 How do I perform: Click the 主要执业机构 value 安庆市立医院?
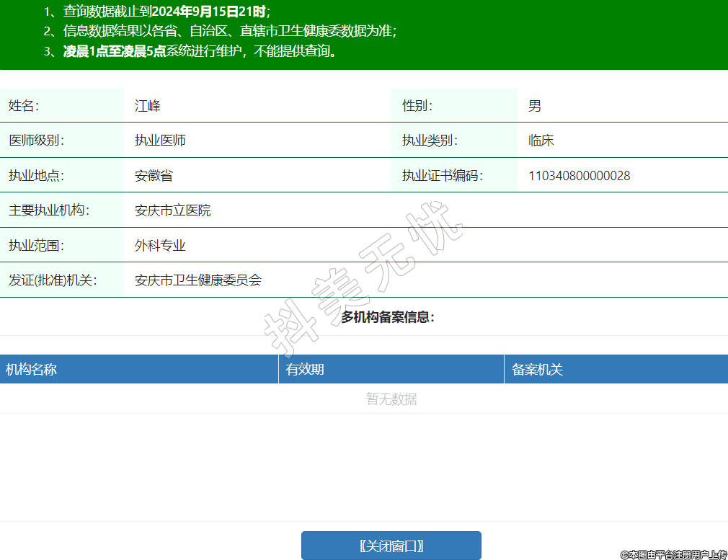click(x=173, y=210)
